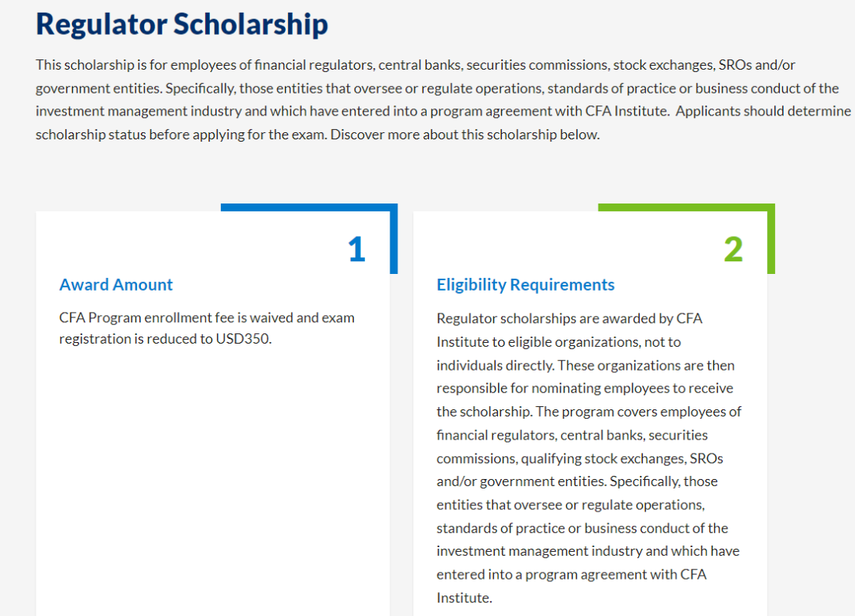Screen dimensions: 855x616
Task: Click the blue number 1 badge
Action: [x=356, y=249]
